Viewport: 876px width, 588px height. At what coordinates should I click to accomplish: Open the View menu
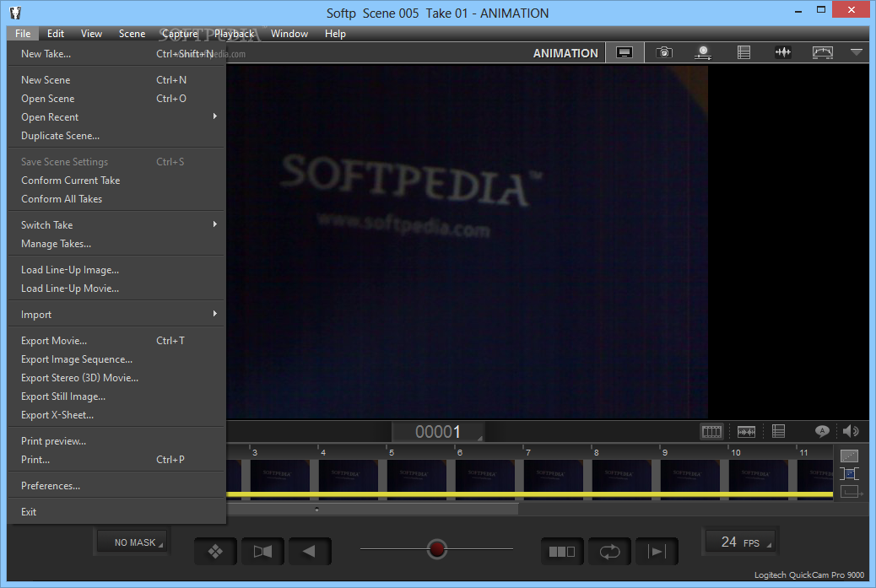(91, 34)
